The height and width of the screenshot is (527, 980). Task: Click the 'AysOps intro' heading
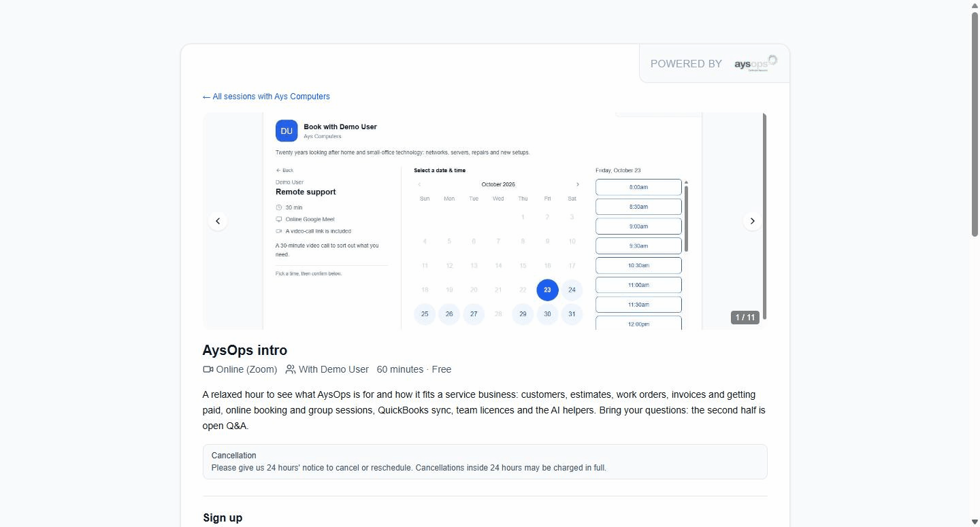pos(245,350)
